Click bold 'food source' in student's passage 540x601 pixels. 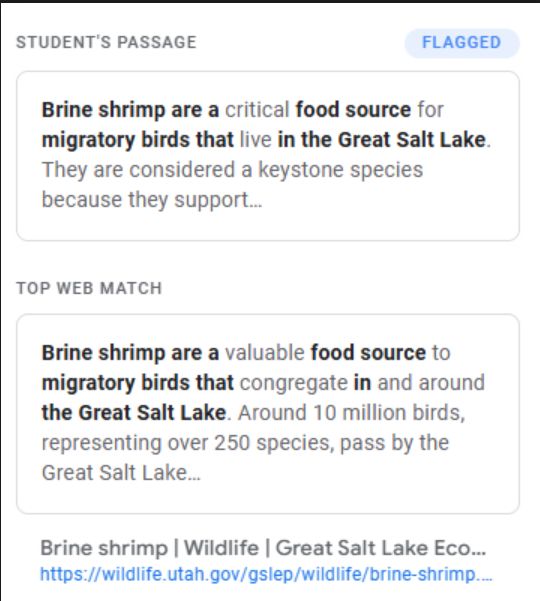[353, 110]
